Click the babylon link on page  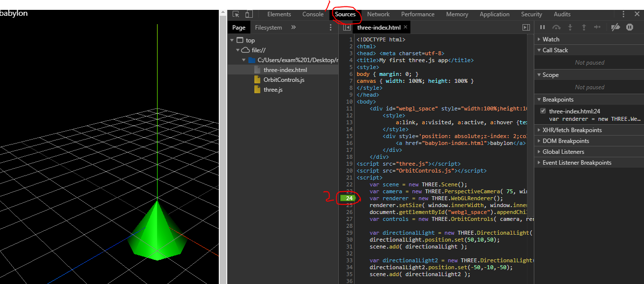pos(14,13)
